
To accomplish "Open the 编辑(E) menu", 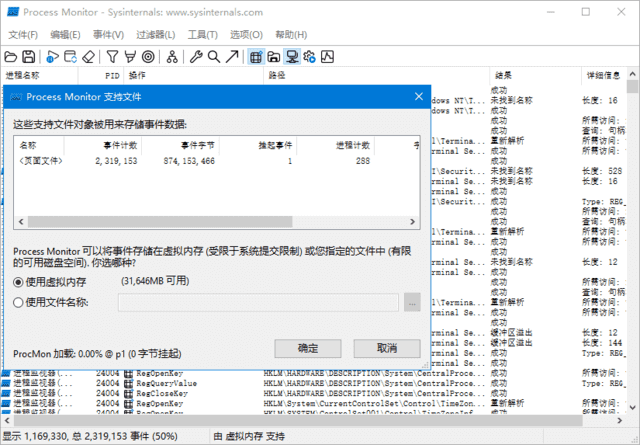I will pos(65,35).
